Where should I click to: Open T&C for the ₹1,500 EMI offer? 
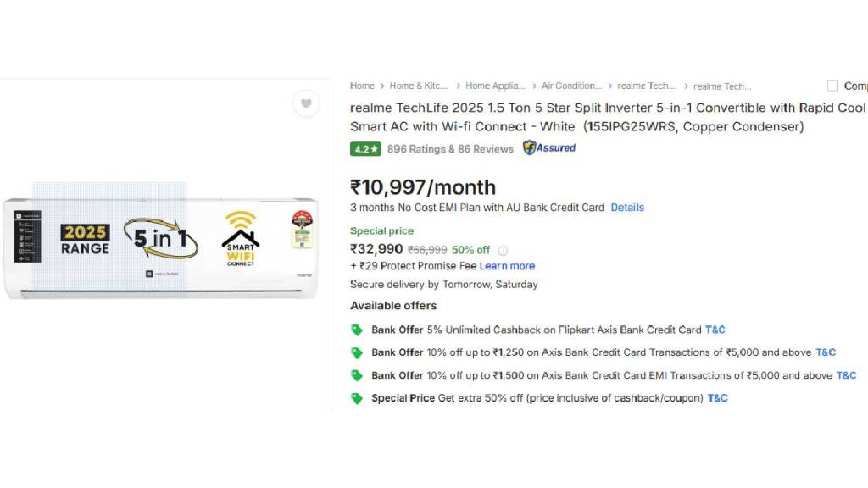point(846,375)
